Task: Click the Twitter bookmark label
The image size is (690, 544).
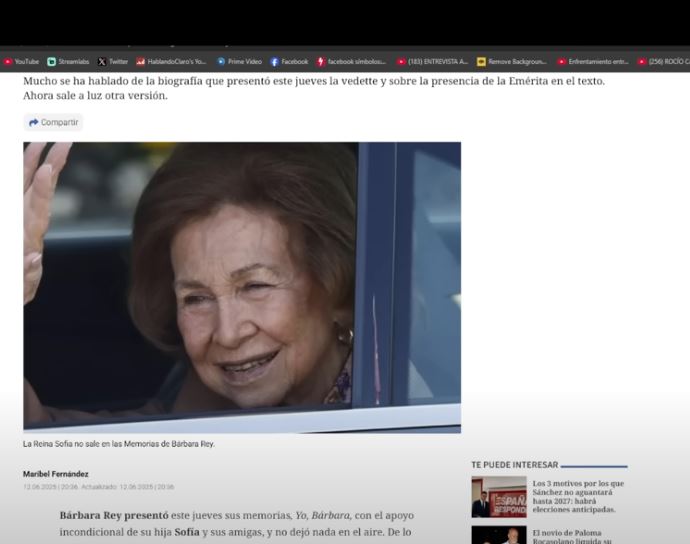Action: point(118,62)
